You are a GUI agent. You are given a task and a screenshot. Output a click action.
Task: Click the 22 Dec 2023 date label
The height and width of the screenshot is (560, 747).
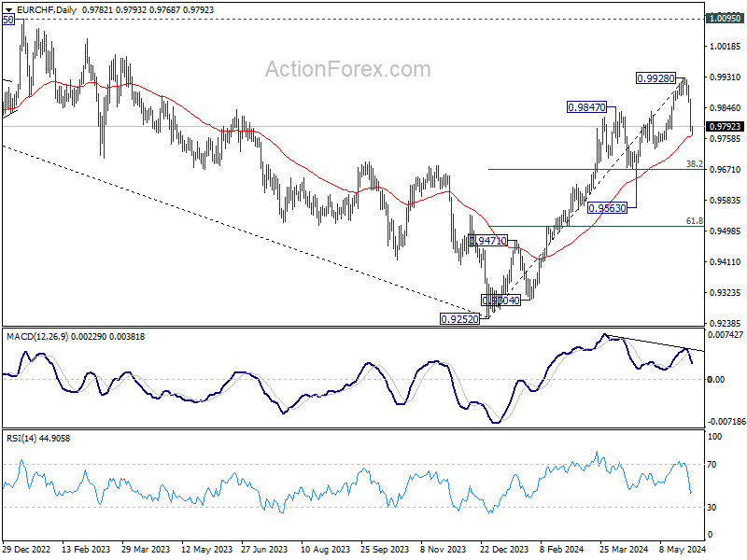tap(504, 549)
